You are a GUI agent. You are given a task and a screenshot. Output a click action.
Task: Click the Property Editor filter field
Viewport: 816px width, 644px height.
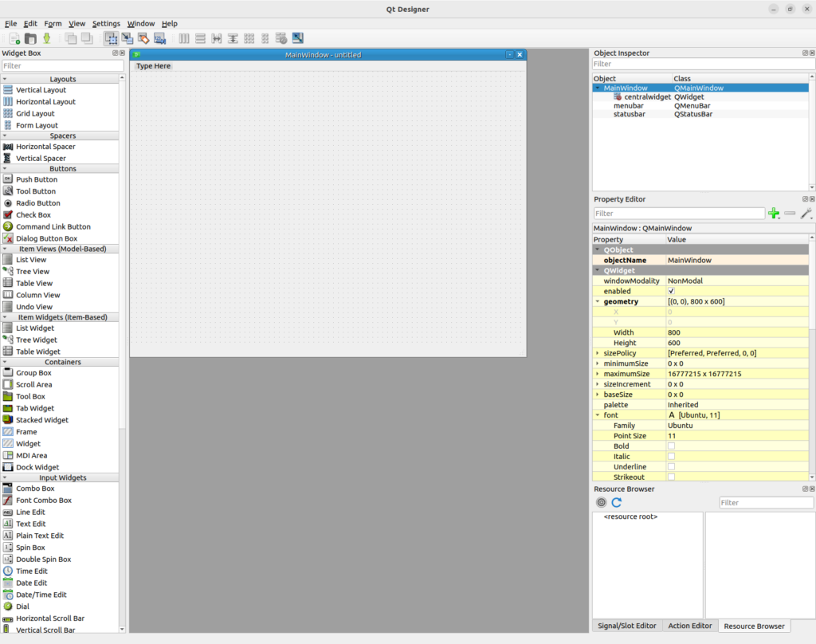pyautogui.click(x=679, y=214)
